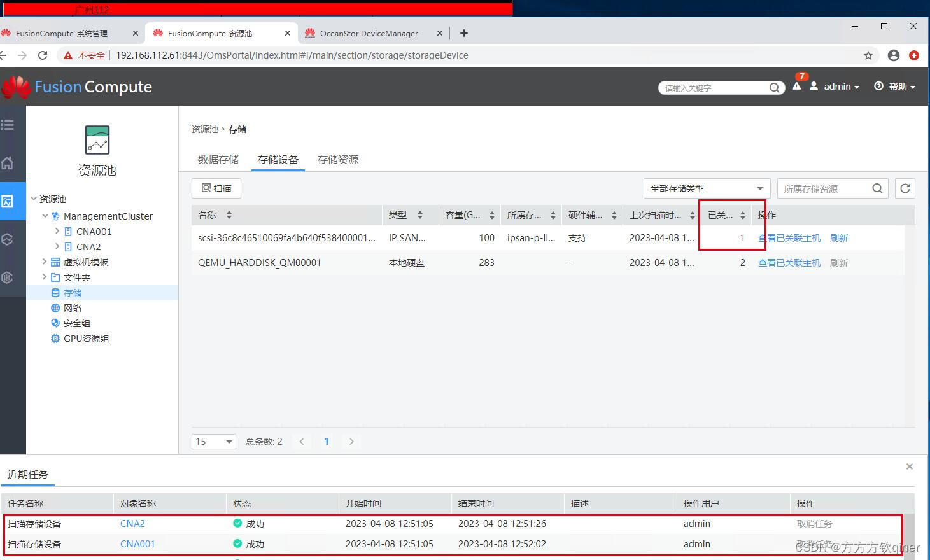Click the search magnifier in header

(774, 88)
